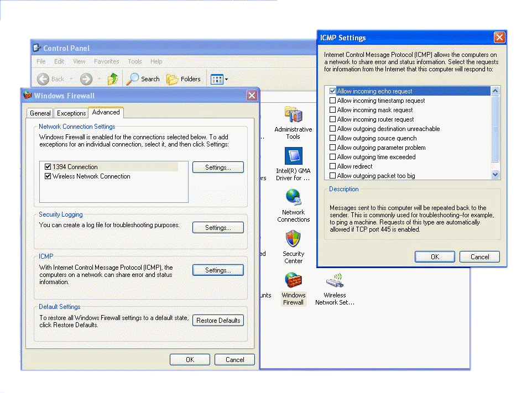
Task: Toggle the Folders pane button
Action: pyautogui.click(x=184, y=79)
